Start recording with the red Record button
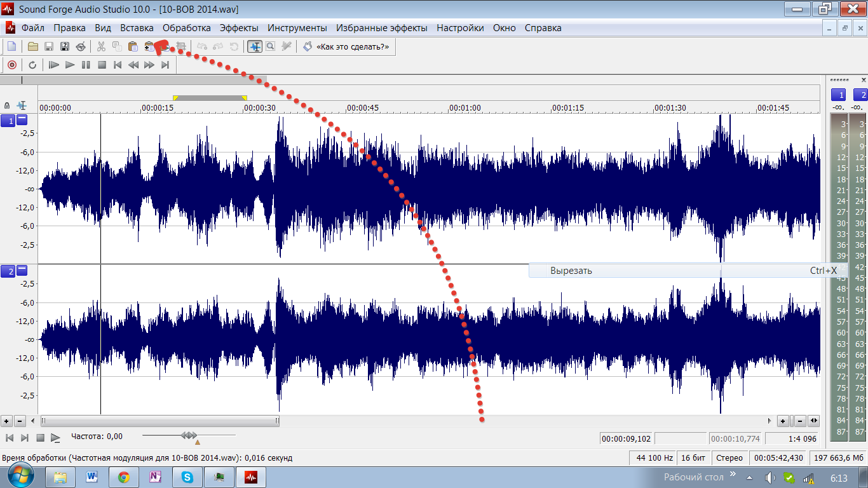Viewport: 868px width, 488px height. (x=11, y=65)
